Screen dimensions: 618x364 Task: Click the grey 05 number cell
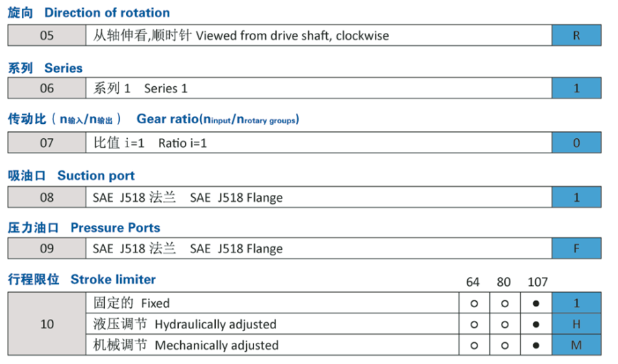pyautogui.click(x=47, y=36)
